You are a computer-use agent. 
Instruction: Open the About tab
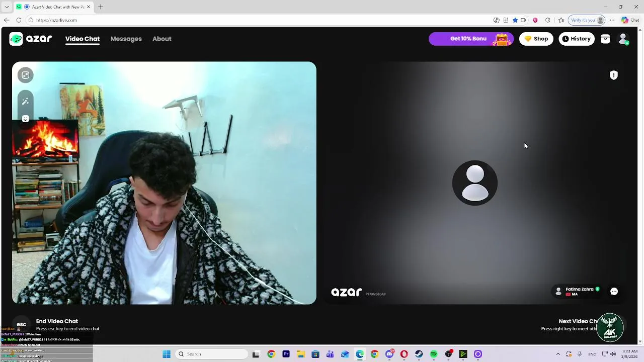(162, 39)
